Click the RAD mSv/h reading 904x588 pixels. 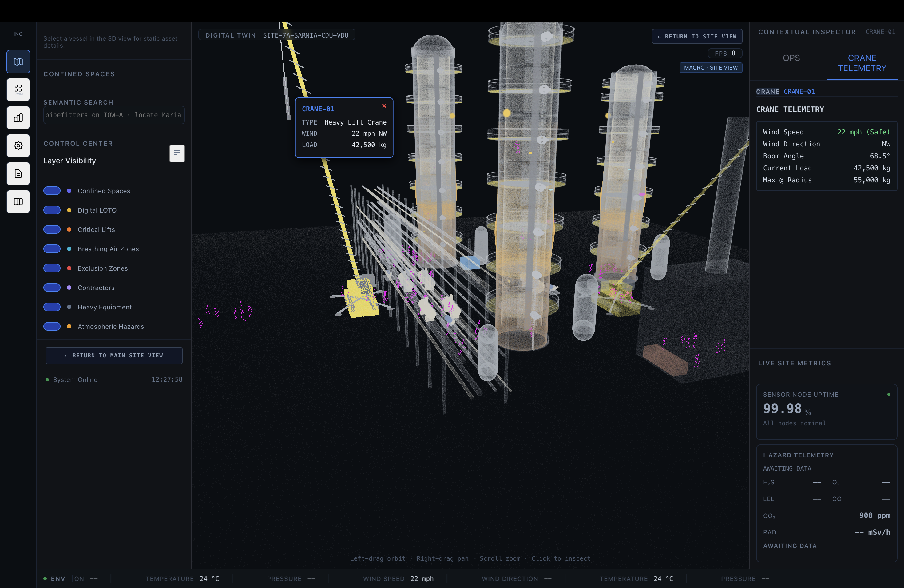pos(827,532)
